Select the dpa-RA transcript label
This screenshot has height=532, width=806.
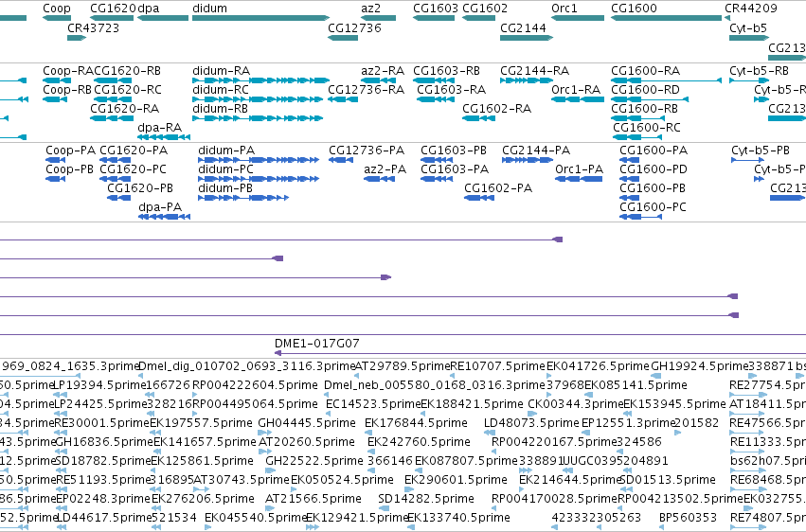coord(160,128)
